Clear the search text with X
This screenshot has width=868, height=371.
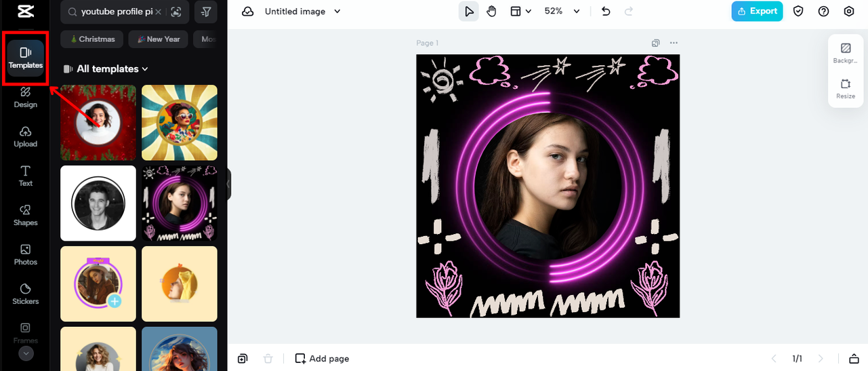159,12
